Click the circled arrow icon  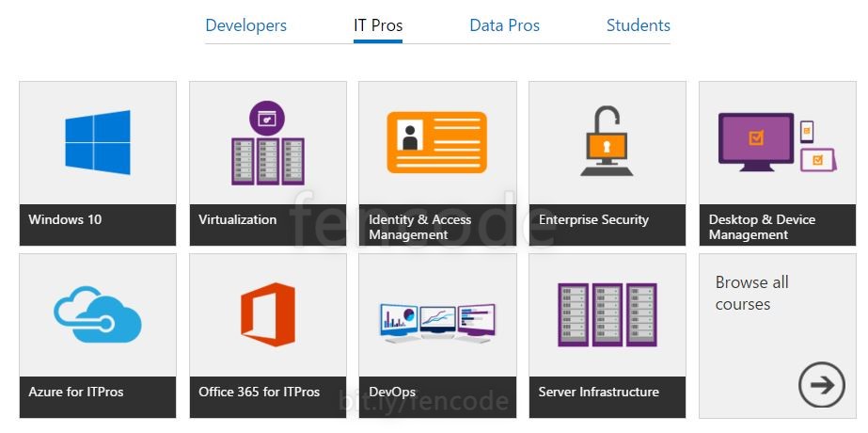point(821,384)
